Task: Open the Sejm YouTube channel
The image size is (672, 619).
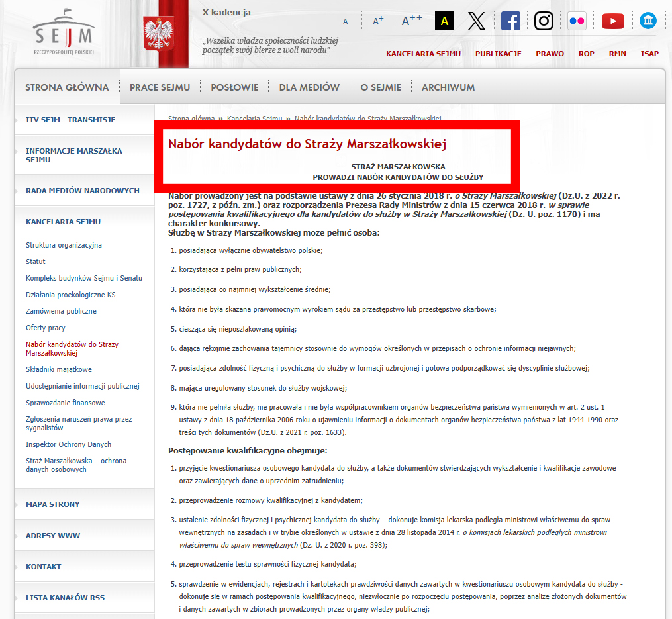Action: coord(612,21)
